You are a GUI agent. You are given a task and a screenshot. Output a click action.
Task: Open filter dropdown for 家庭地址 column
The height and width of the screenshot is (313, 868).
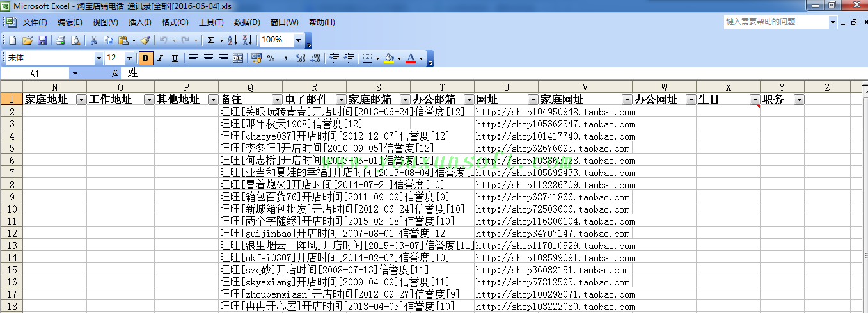81,100
